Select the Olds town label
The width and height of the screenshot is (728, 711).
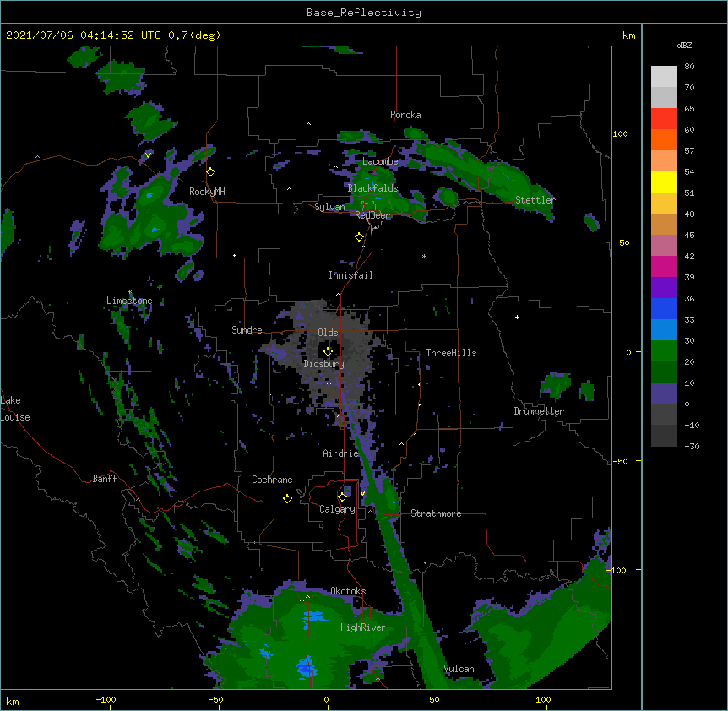pos(328,333)
